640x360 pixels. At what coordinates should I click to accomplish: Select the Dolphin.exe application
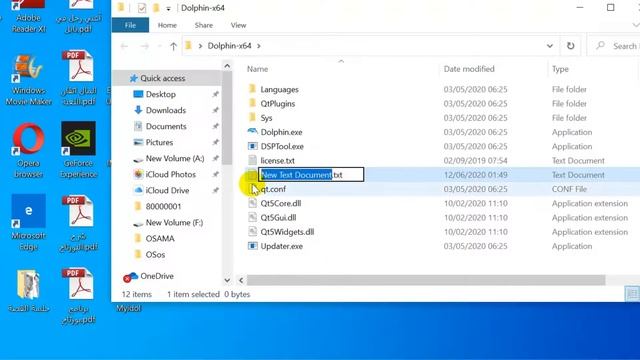click(281, 132)
